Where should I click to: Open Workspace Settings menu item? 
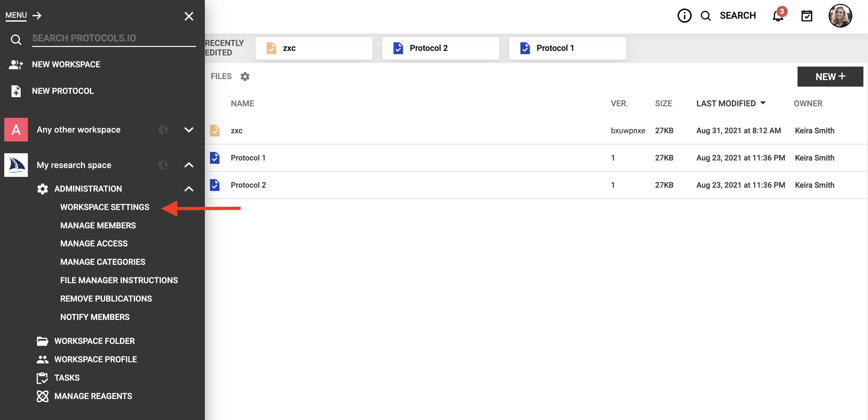(105, 207)
